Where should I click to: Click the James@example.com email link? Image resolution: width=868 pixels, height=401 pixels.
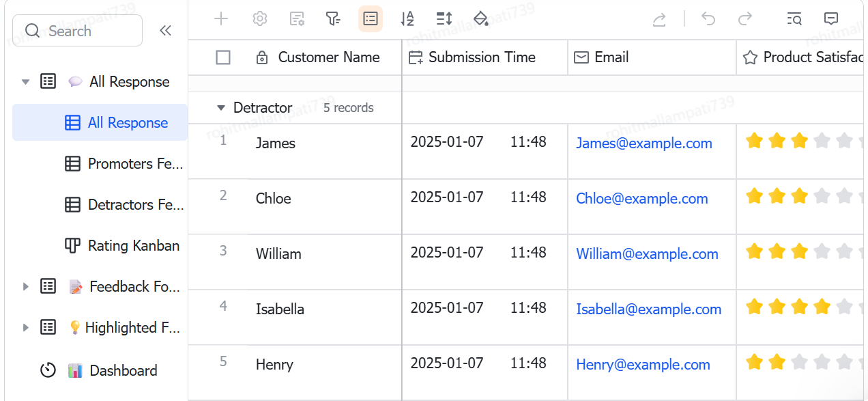(644, 143)
